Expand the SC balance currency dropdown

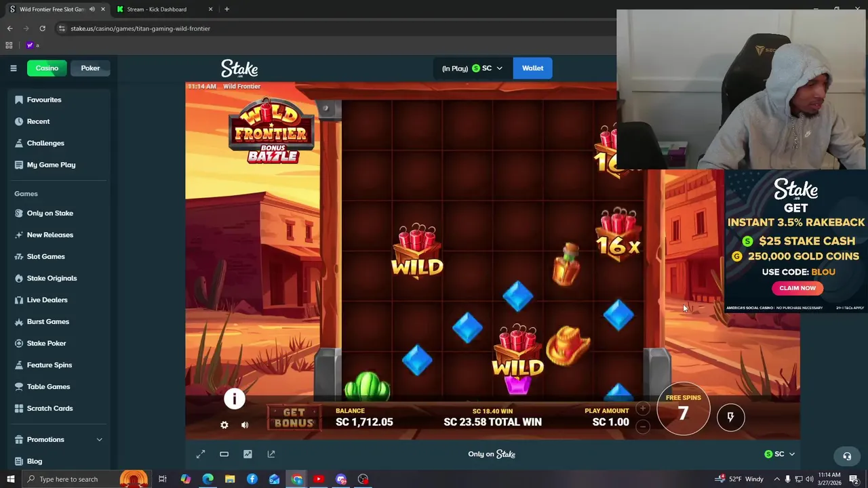(472, 68)
